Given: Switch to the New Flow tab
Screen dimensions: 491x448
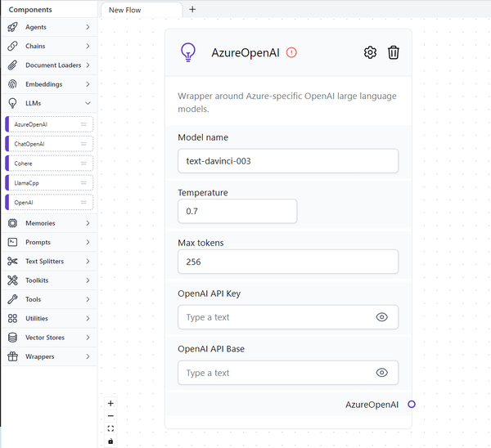Looking at the screenshot, I should tap(141, 10).
